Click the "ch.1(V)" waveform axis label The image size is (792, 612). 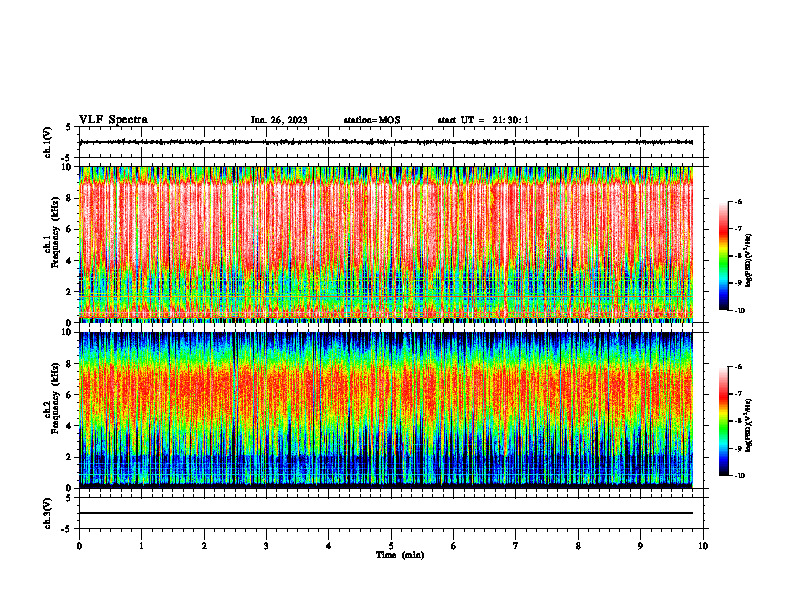coord(48,142)
